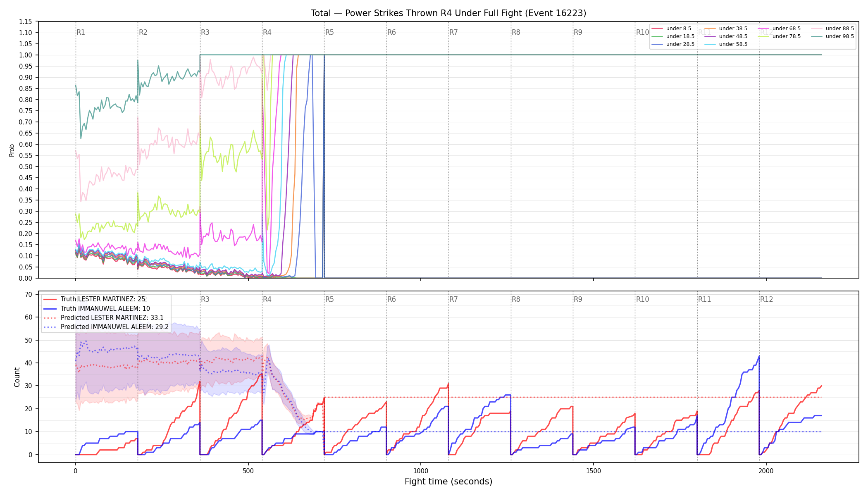Viewport: 868px width, 496px height.
Task: Click the 'Count' y-axis label
Action: pyautogui.click(x=17, y=377)
